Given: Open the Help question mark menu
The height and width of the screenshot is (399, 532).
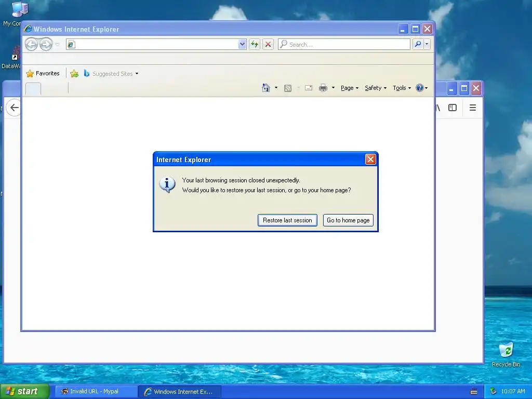Looking at the screenshot, I should (422, 88).
